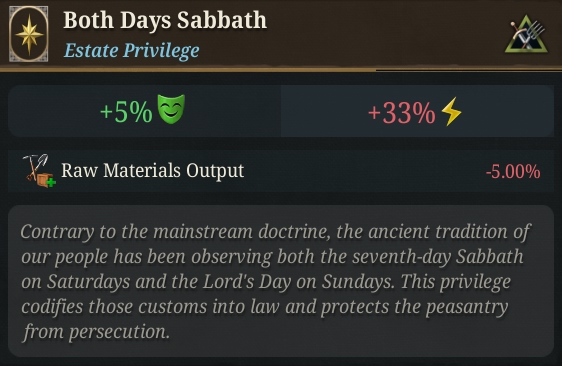
Task: Click the golden divider line under header
Action: [281, 69]
